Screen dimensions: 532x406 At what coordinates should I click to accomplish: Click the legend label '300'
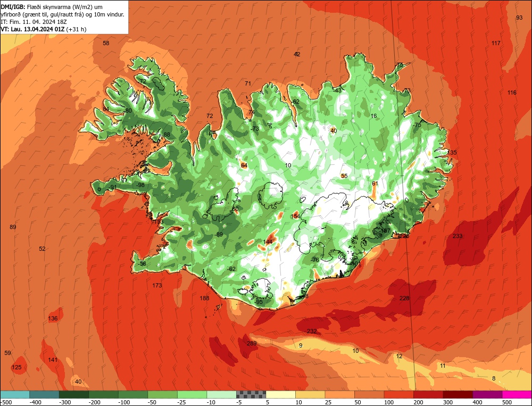[x=448, y=402]
